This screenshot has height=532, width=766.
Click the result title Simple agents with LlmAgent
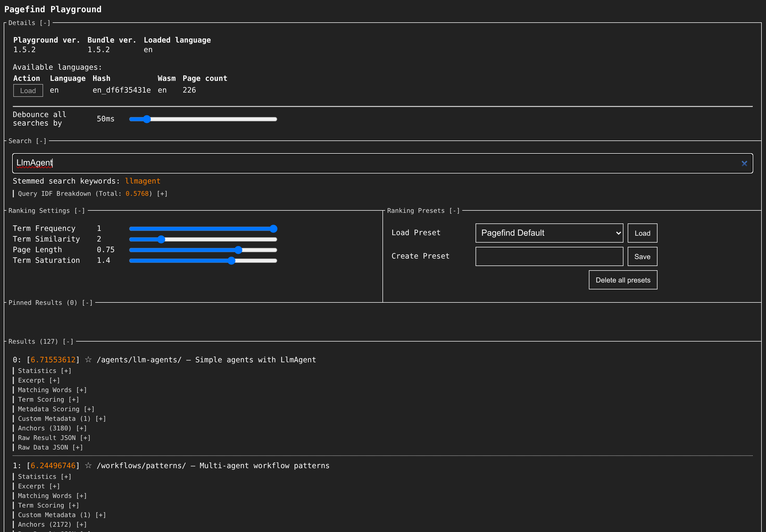click(x=255, y=360)
